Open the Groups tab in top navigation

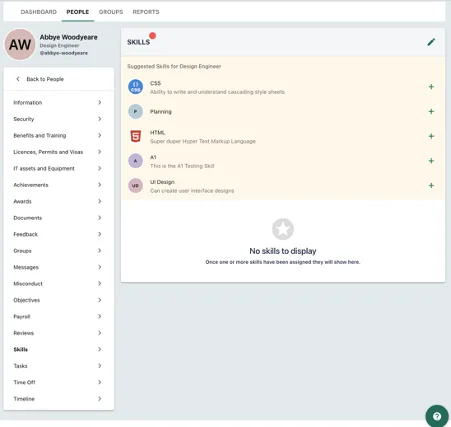[111, 12]
